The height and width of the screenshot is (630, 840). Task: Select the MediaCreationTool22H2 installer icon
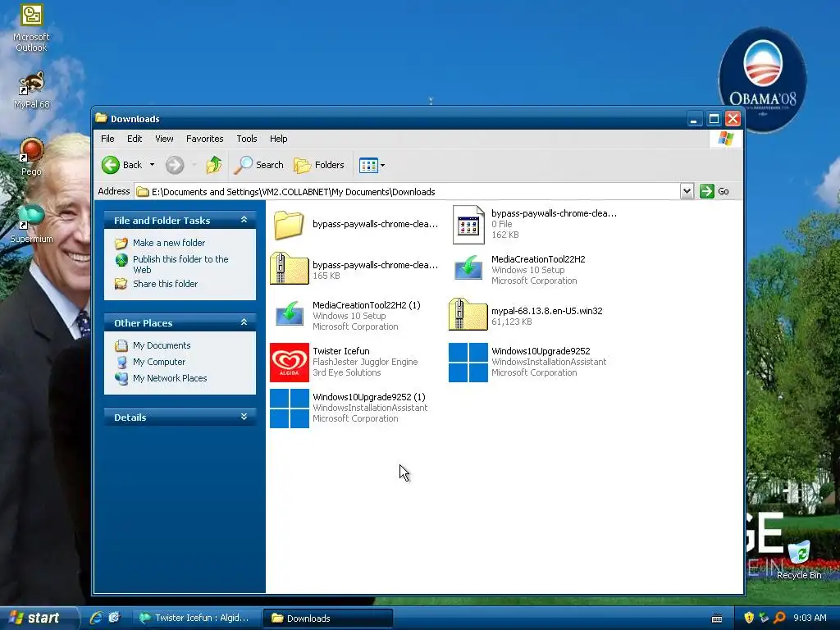pos(468,269)
